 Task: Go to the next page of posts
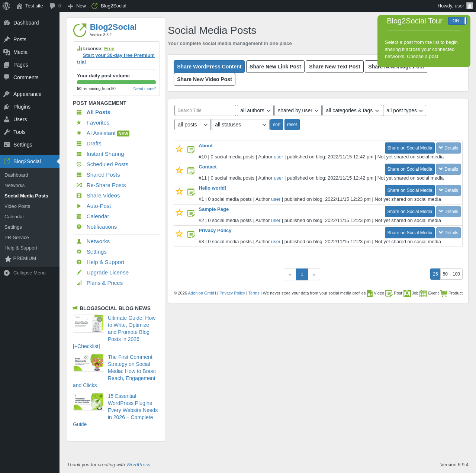tap(314, 274)
